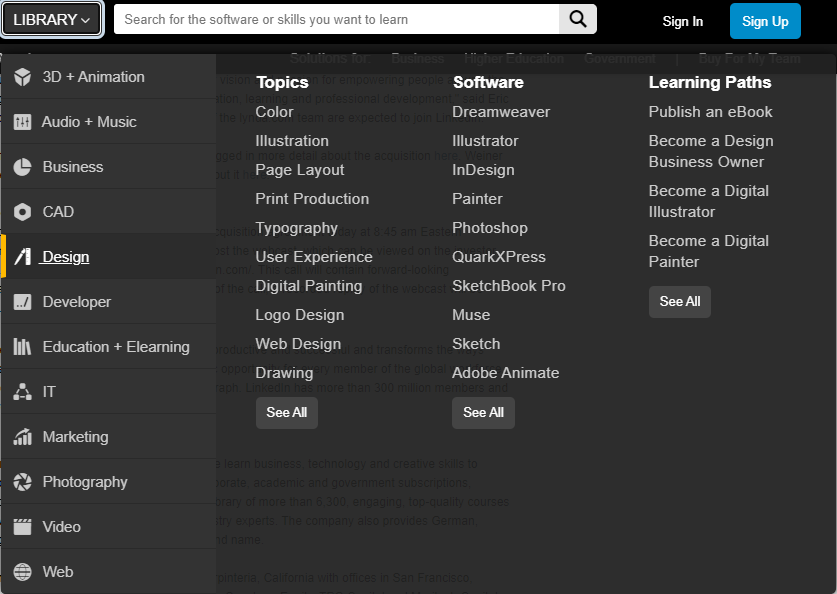This screenshot has width=837, height=594.
Task: Click See All under Topics
Action: (287, 413)
